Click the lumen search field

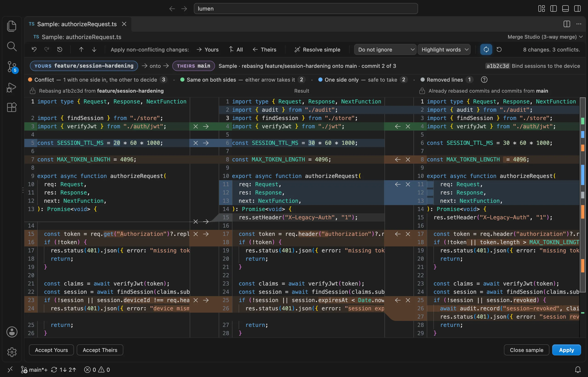(306, 9)
